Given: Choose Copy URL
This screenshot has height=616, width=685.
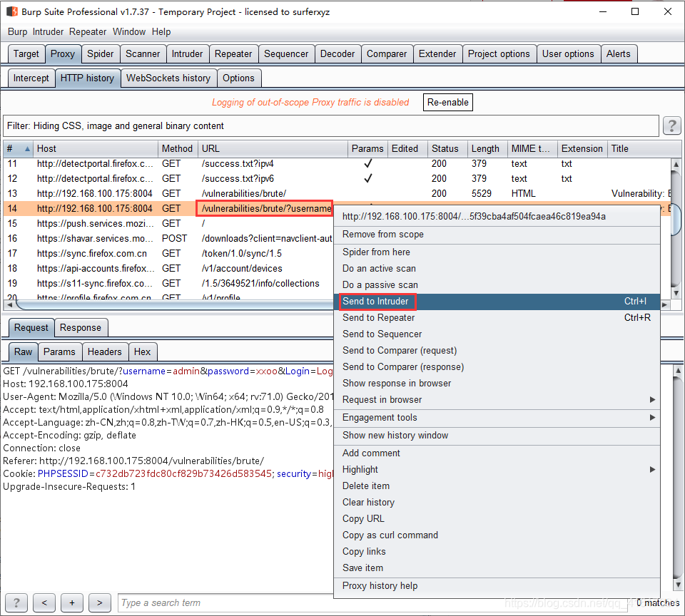Looking at the screenshot, I should 497,518.
